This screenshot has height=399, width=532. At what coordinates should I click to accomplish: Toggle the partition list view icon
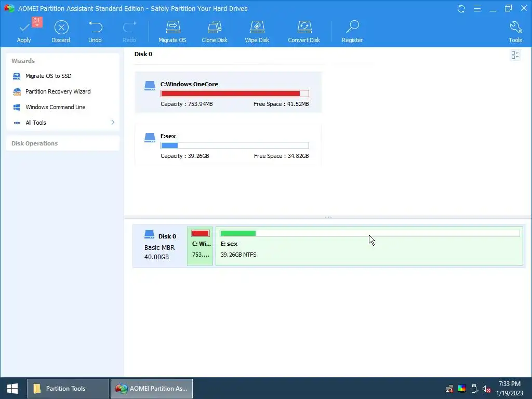[515, 55]
